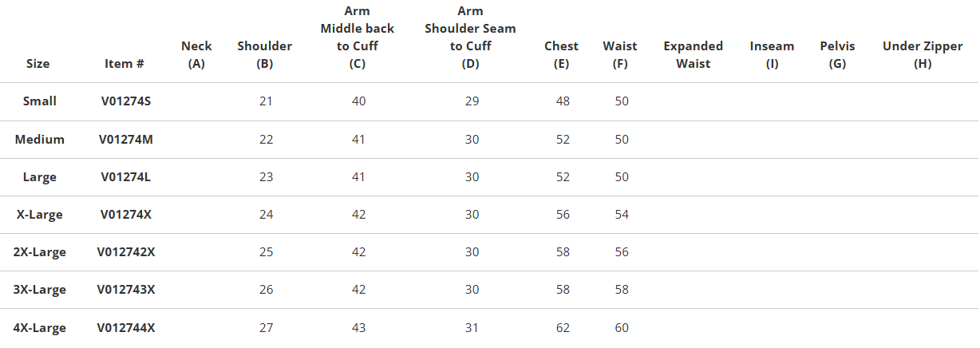Click the Expanded Waist header
This screenshot has width=980, height=348.
(x=693, y=54)
